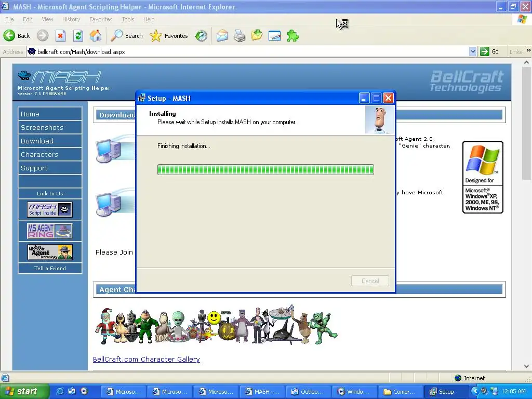
Task: Click the green folder toolbar icon
Action: [x=257, y=36]
